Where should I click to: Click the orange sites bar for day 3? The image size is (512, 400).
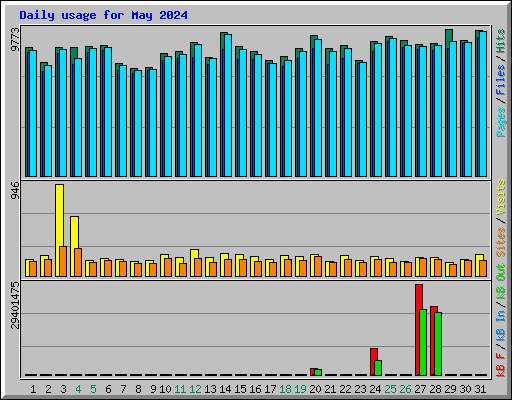(x=63, y=261)
